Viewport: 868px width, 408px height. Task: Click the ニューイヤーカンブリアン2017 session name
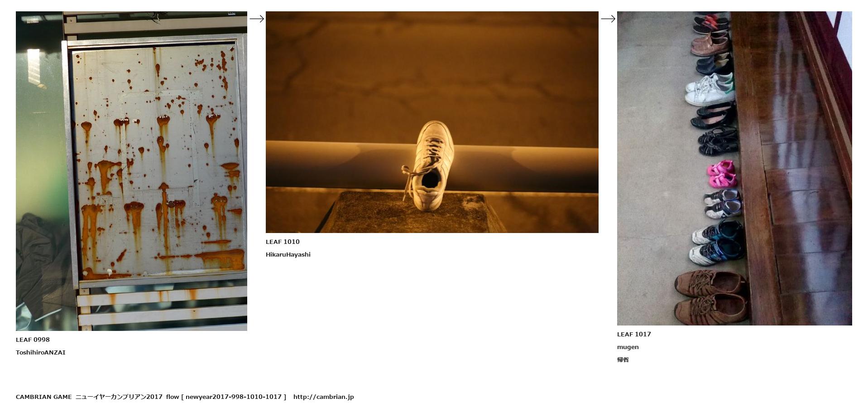(119, 397)
